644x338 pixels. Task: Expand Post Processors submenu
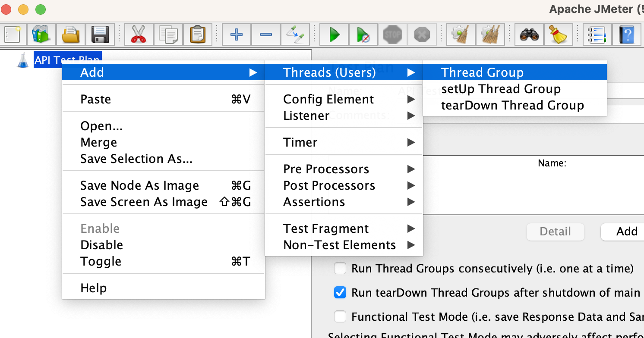[344, 185]
